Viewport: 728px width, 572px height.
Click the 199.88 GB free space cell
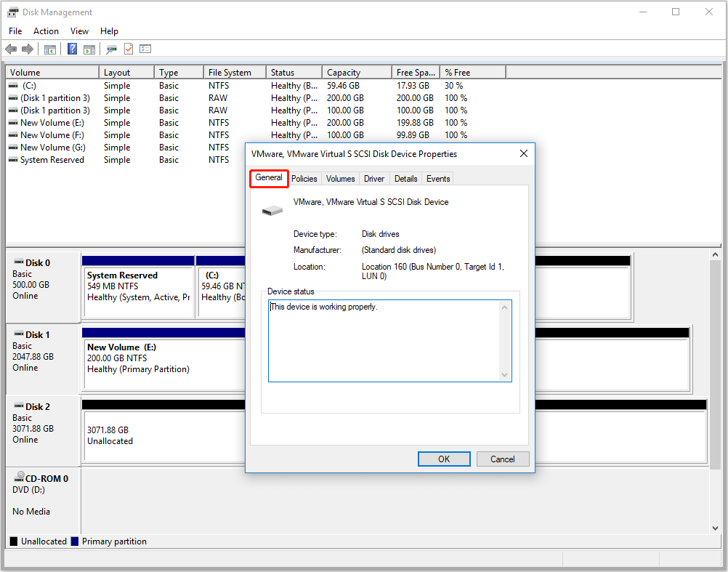pyautogui.click(x=415, y=123)
